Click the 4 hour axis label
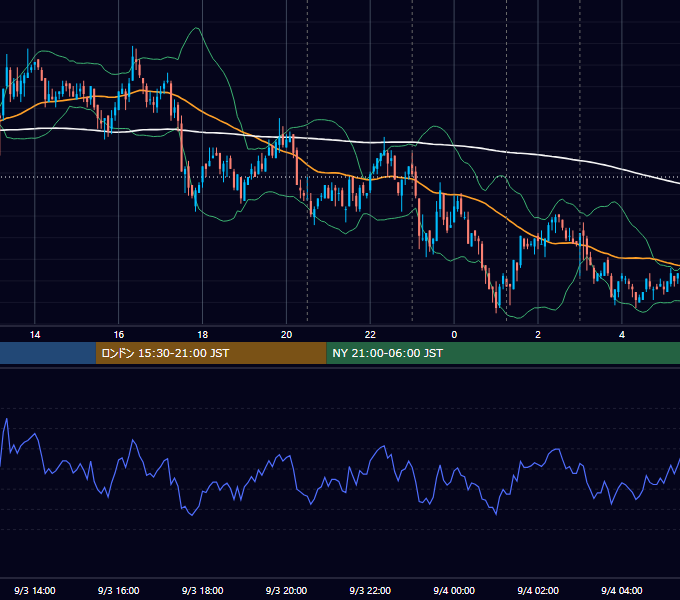Screen dimensions: 680x600 click(622, 335)
